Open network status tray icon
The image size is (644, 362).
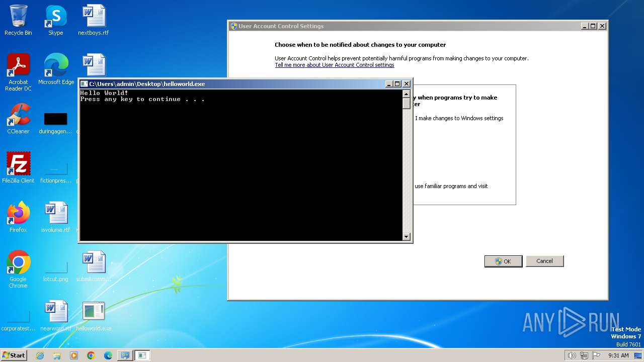(x=584, y=355)
